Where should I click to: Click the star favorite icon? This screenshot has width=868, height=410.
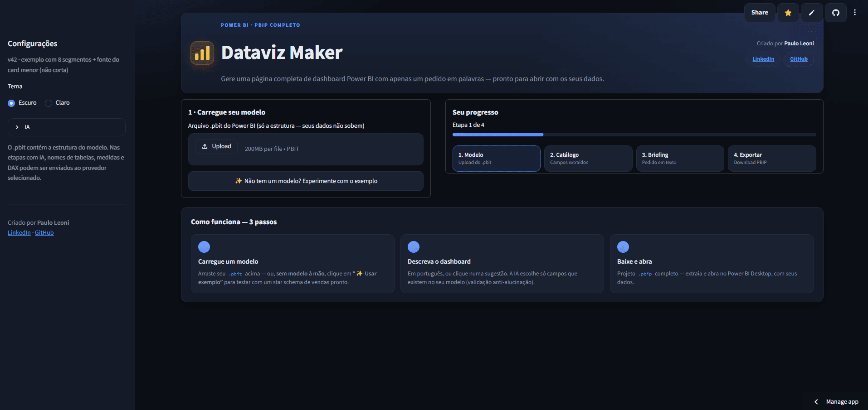click(788, 13)
